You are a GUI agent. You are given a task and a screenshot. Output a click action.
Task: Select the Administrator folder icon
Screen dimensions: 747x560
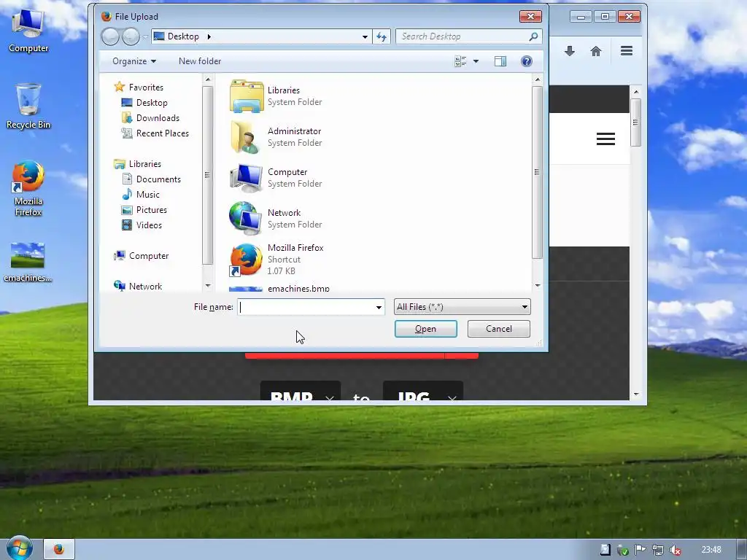tap(247, 136)
